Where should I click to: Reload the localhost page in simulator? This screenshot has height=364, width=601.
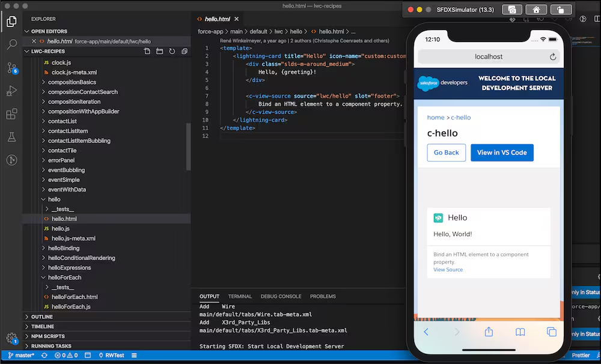(553, 56)
